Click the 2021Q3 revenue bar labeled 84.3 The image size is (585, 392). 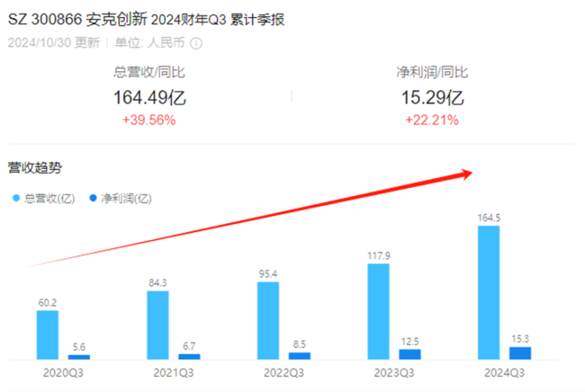tap(158, 325)
